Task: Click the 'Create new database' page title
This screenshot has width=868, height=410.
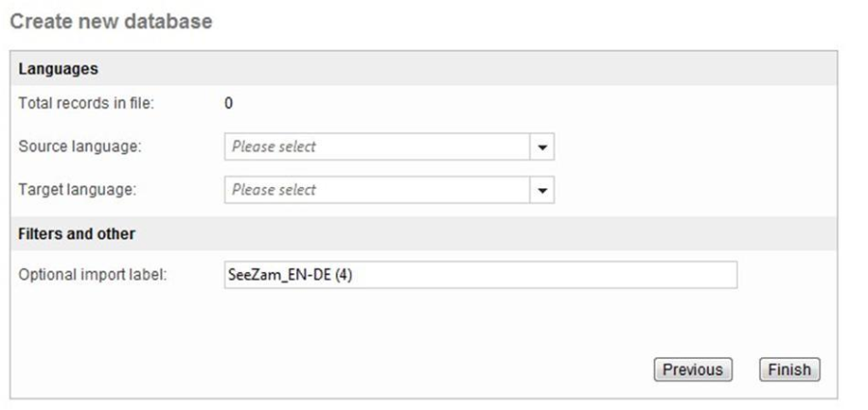Action: [x=110, y=20]
